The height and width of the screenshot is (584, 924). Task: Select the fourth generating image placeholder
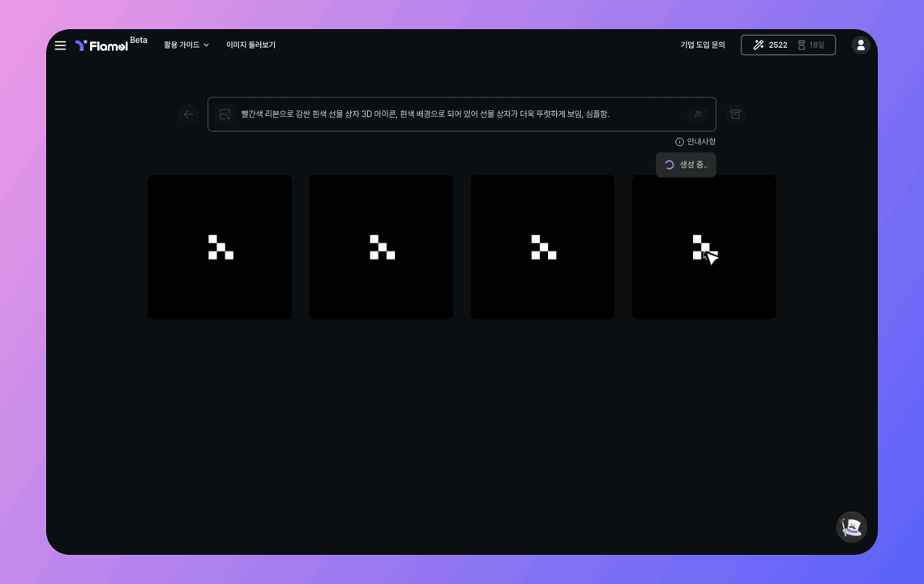[704, 247]
